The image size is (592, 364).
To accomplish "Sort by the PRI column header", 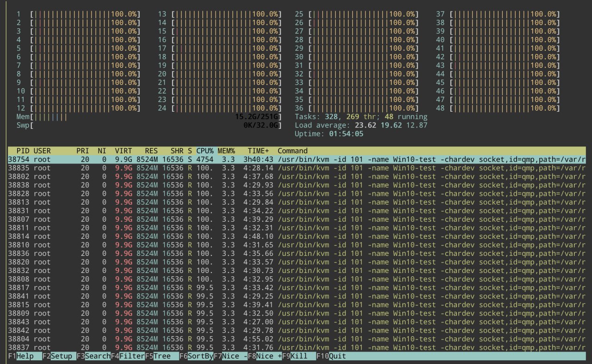I will (83, 151).
